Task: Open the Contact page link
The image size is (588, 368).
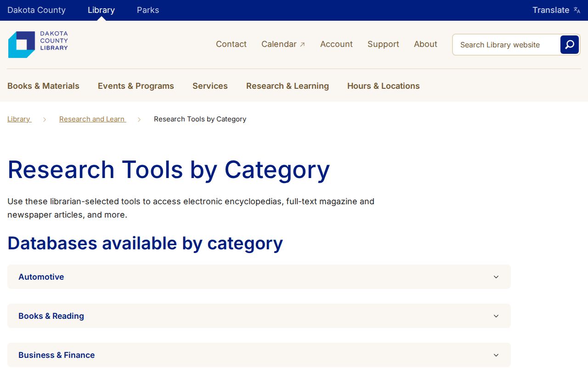Action: click(231, 44)
